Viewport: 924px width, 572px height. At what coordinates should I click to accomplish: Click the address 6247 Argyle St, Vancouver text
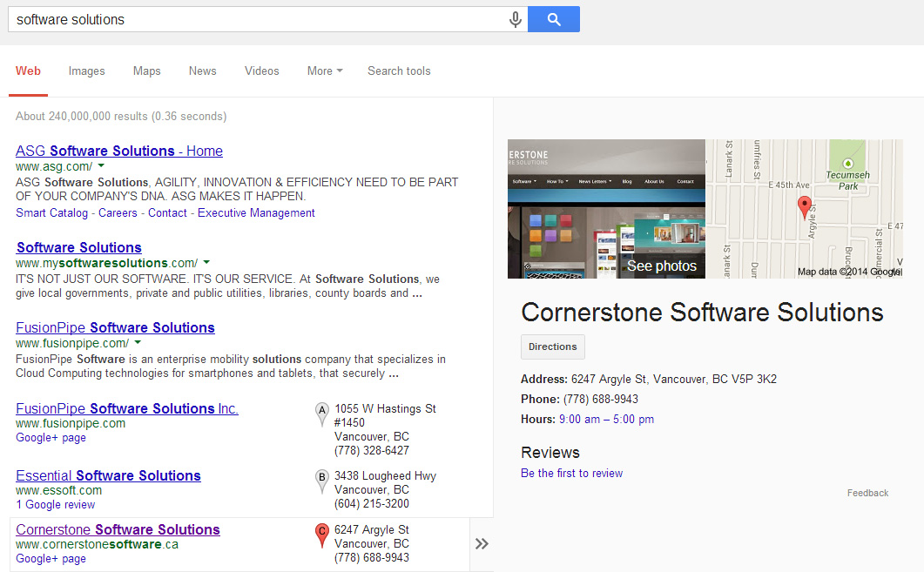[x=673, y=380]
